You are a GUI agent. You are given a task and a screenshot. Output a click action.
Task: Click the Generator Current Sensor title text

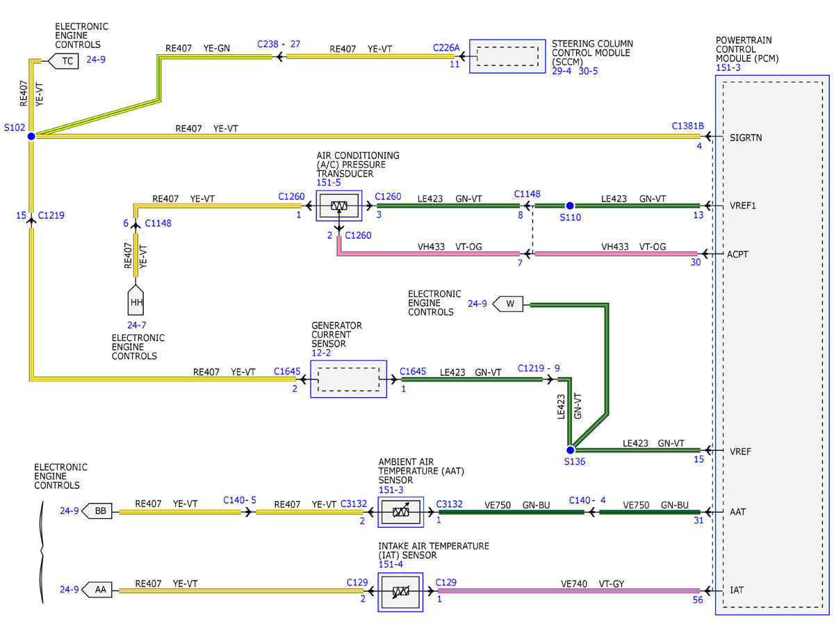(x=336, y=335)
